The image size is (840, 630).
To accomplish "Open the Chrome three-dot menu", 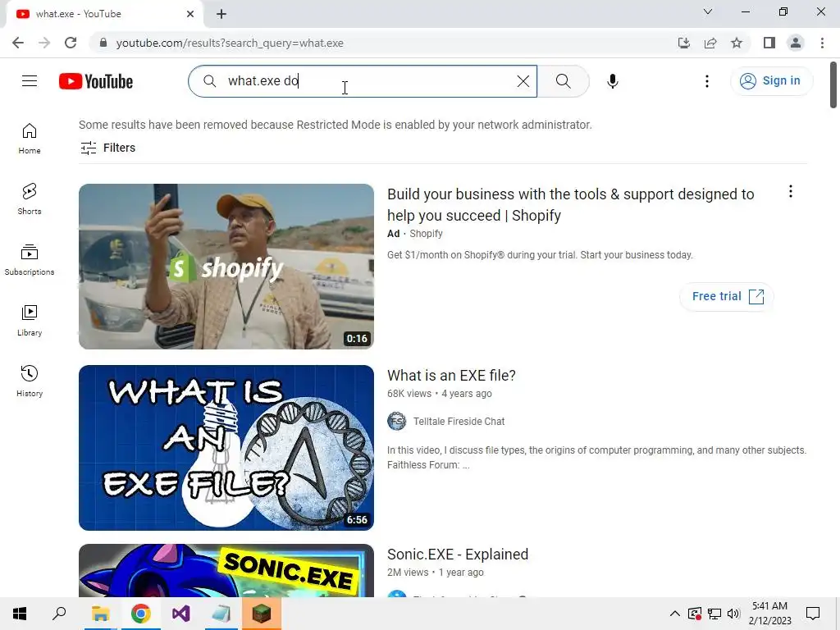I will (822, 43).
